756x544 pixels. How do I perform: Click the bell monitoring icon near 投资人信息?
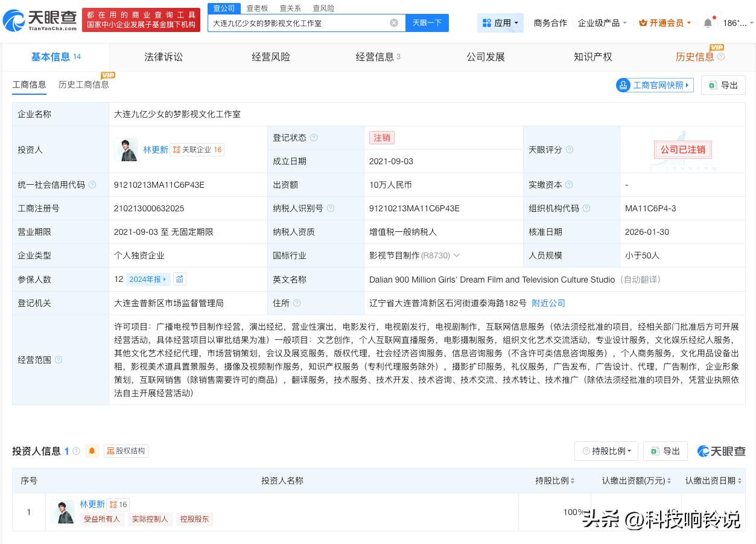coord(92,451)
